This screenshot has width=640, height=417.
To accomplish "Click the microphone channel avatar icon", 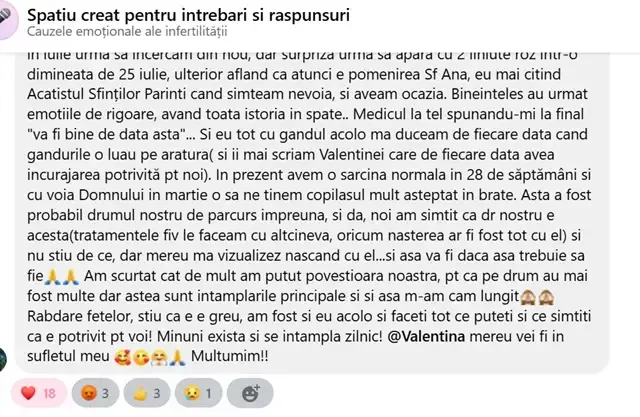I will click(x=7, y=20).
